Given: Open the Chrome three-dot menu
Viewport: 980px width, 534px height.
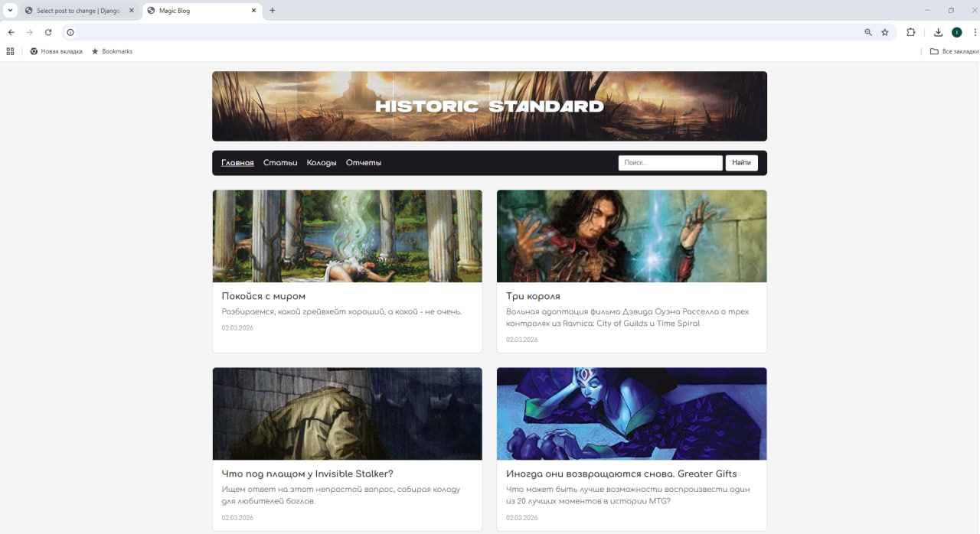Looking at the screenshot, I should [975, 32].
